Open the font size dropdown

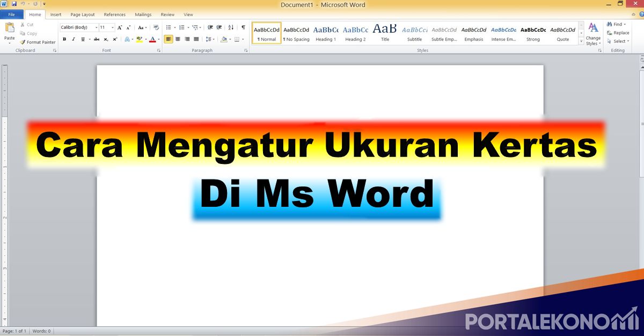pyautogui.click(x=113, y=27)
